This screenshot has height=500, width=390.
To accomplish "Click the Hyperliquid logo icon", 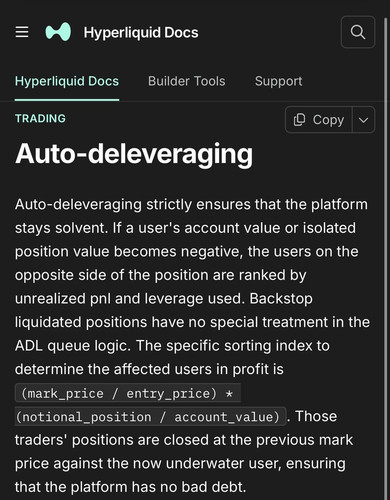I will click(58, 32).
